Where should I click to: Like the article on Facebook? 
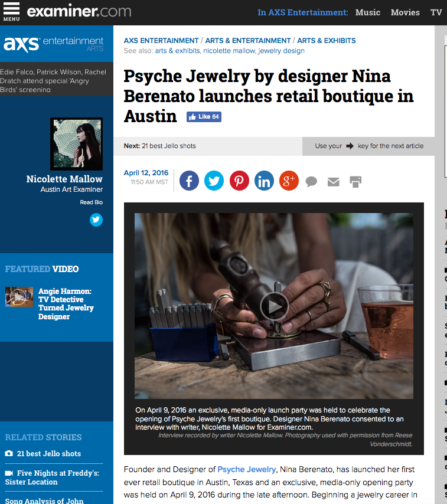(x=204, y=117)
